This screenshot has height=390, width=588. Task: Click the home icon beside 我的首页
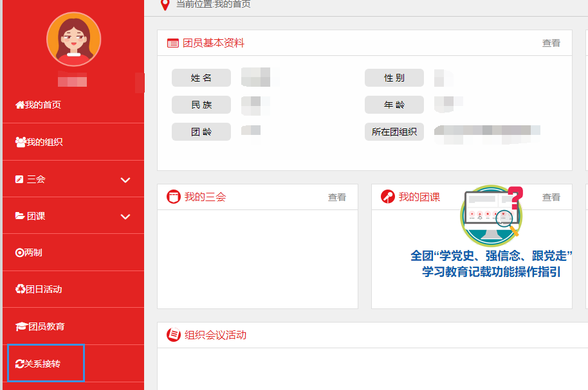click(x=20, y=105)
